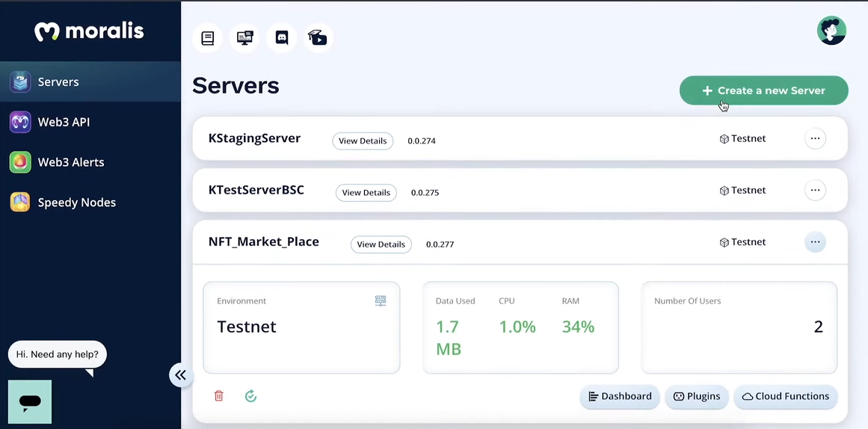View Details of KTestServerBSC
This screenshot has width=868, height=429.
tap(366, 193)
